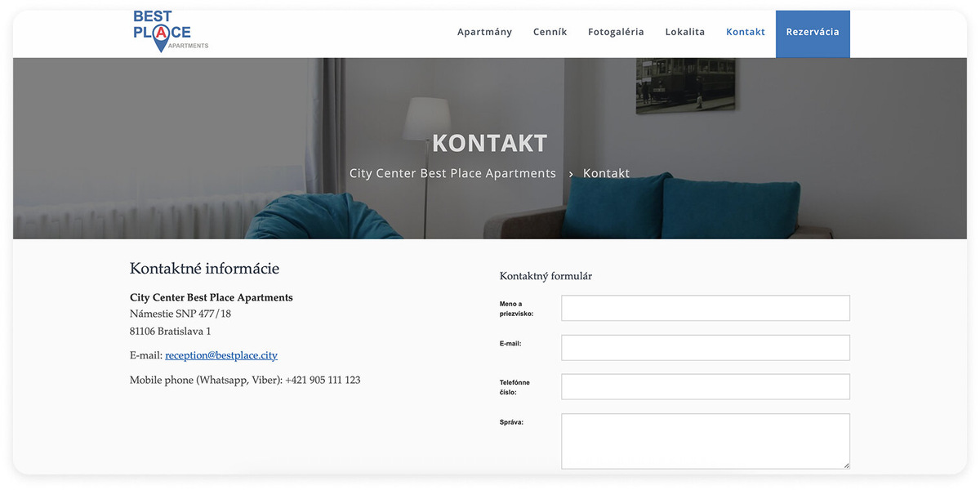Click the Meno a priezvisko label
This screenshot has height=490, width=980.
[516, 309]
